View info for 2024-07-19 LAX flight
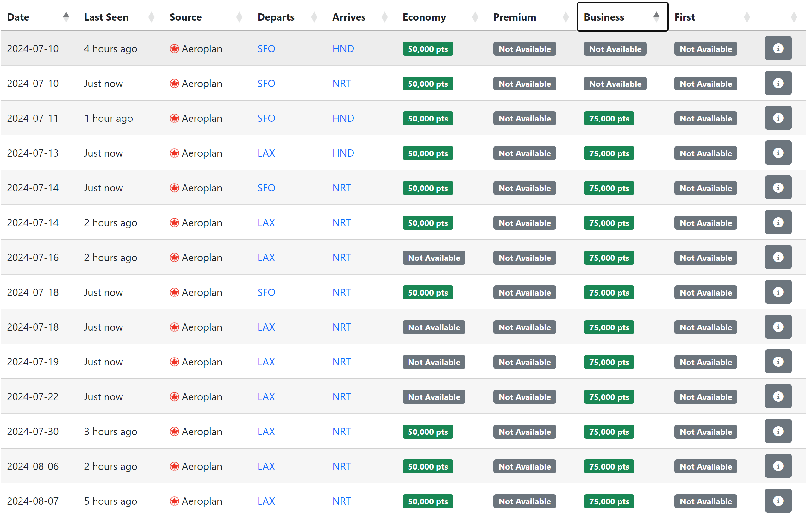812x517 pixels. [778, 362]
